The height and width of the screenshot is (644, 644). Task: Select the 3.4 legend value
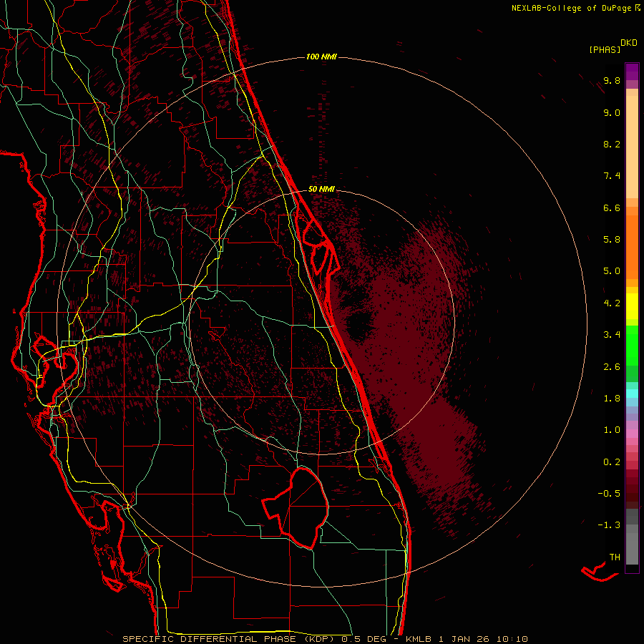612,335
